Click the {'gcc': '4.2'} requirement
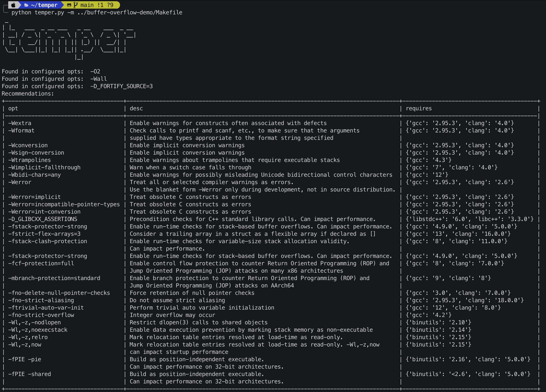 click(x=429, y=315)
